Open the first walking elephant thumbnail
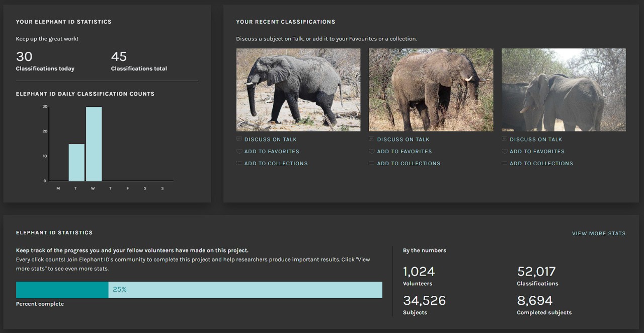This screenshot has width=644, height=333. point(298,90)
